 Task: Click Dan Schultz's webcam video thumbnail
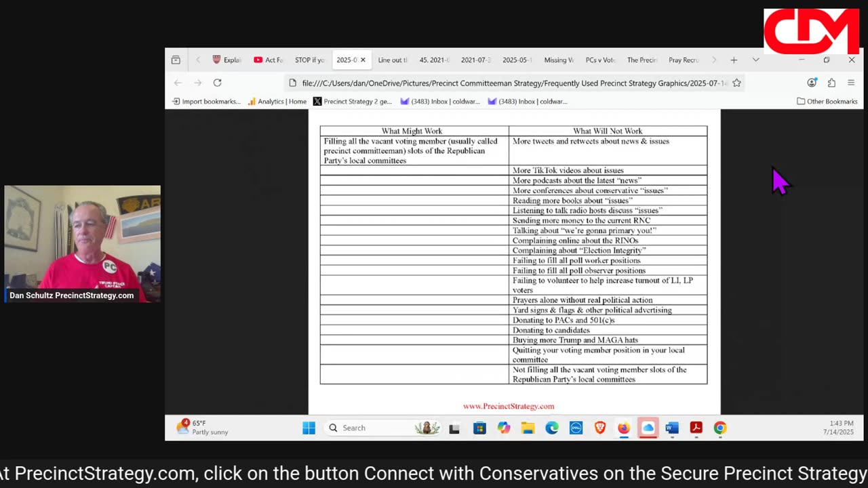(82, 244)
